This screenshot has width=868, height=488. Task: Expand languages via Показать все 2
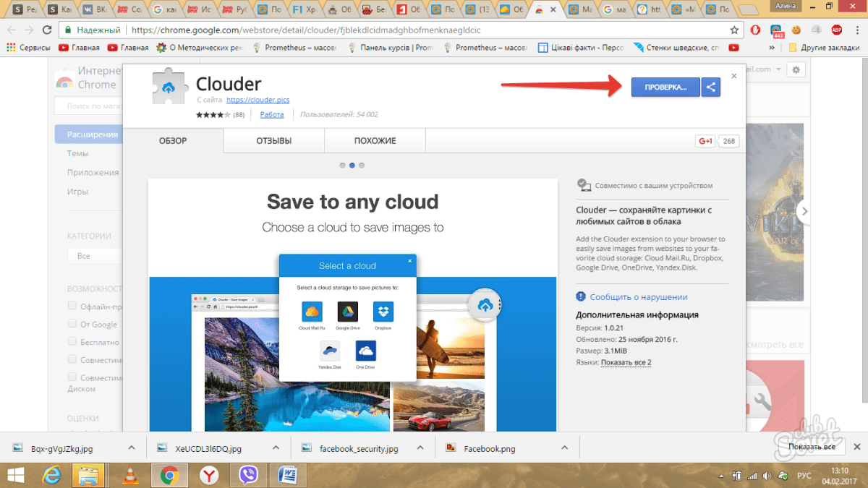tap(626, 362)
